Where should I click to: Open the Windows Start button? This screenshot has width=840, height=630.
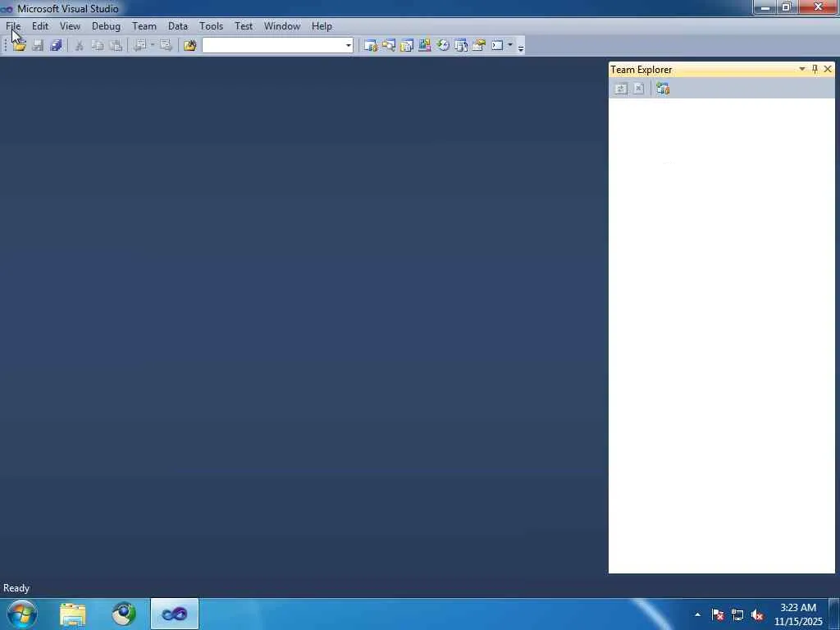[22, 614]
